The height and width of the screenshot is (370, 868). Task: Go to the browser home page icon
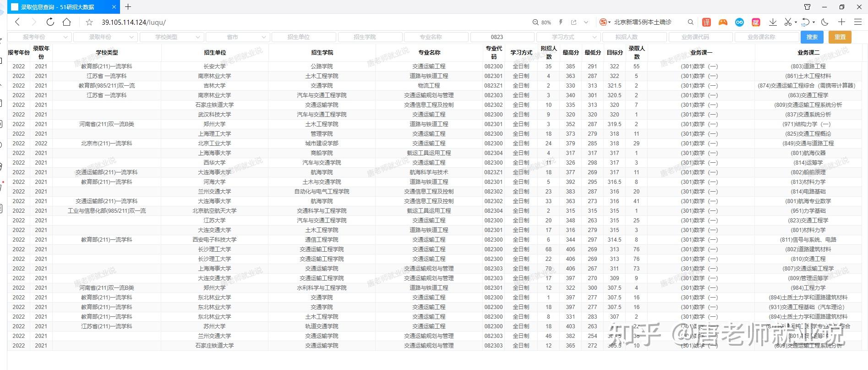pos(67,22)
